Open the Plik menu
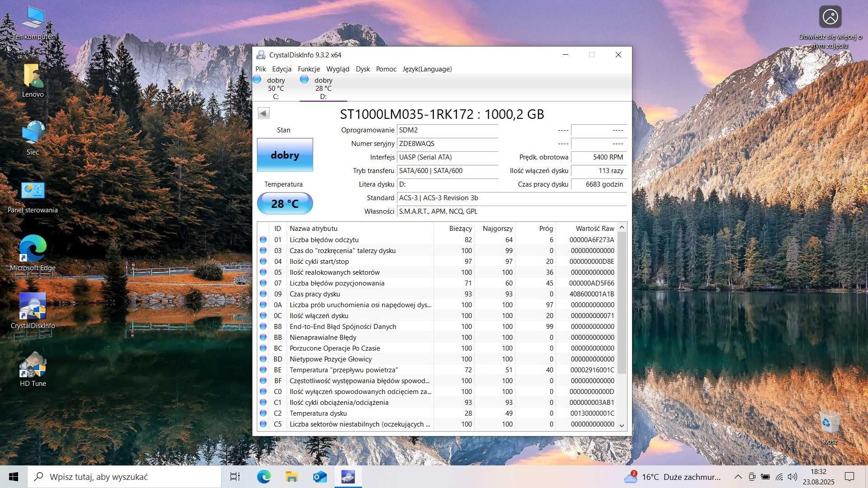The image size is (868, 488). point(261,69)
